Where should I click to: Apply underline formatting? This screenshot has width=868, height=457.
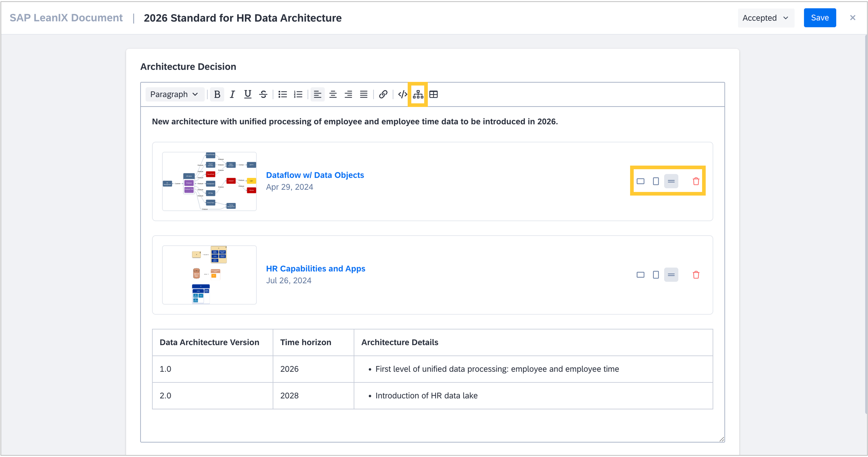(x=248, y=95)
